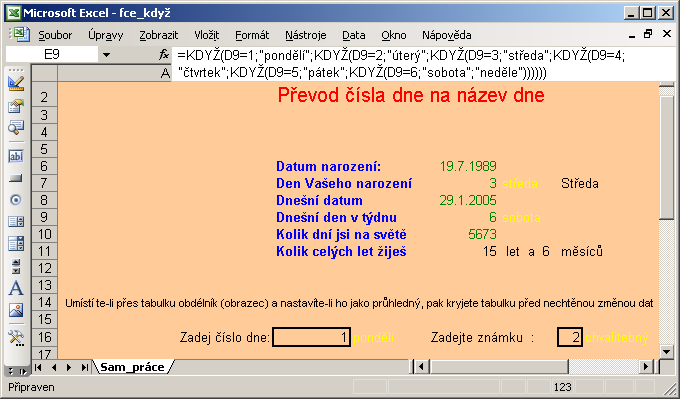
Task: Click the 'Středa' black text cell
Action: 580,183
